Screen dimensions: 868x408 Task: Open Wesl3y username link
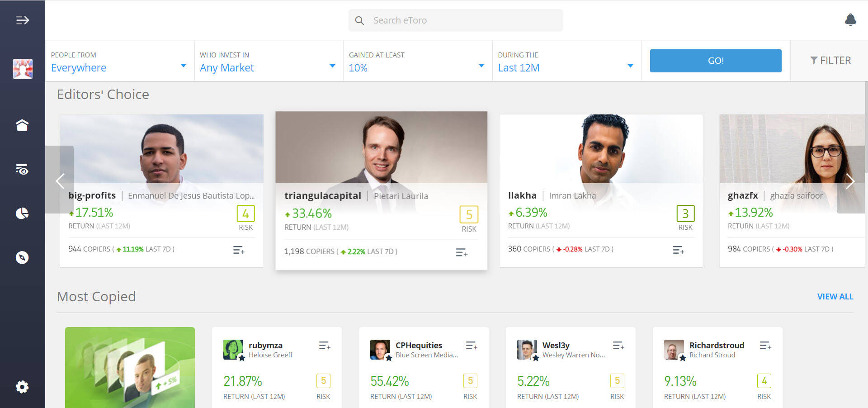[556, 346]
